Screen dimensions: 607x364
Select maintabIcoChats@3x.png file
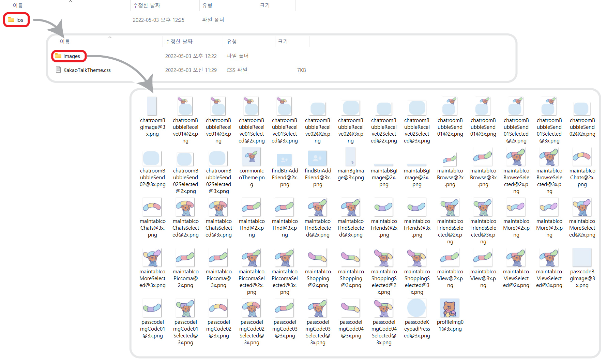pos(152,218)
